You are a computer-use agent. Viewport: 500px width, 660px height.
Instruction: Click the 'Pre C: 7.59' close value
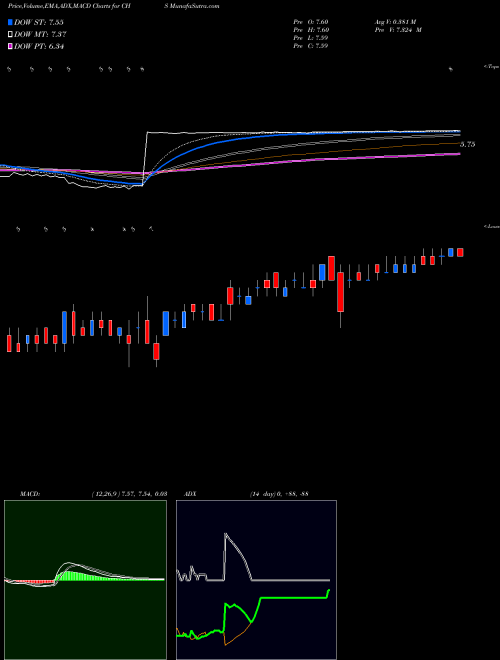coord(311,45)
